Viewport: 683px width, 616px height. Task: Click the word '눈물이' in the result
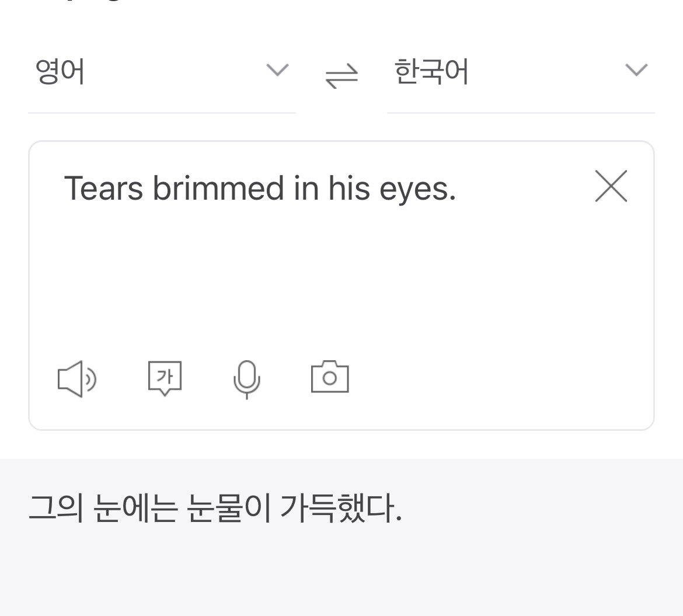pos(228,509)
